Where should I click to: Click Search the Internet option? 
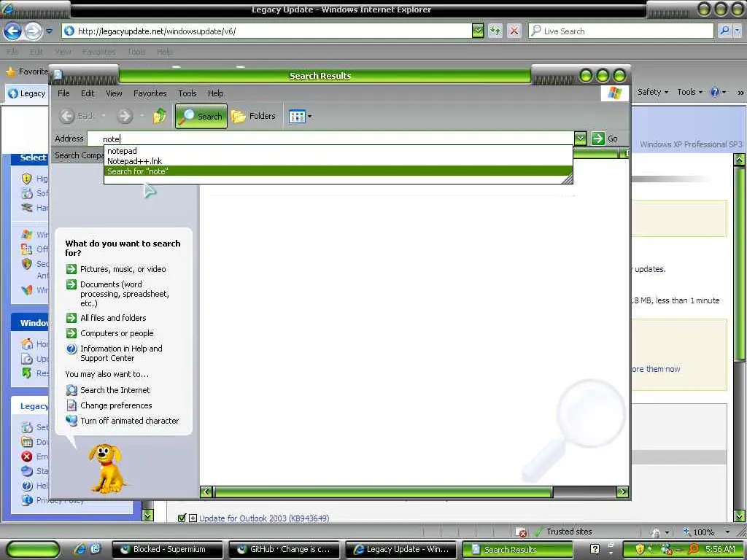click(x=115, y=390)
